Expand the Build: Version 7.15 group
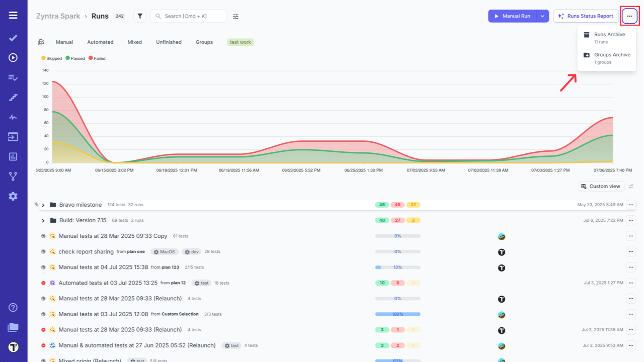The image size is (644, 362). 43,220
